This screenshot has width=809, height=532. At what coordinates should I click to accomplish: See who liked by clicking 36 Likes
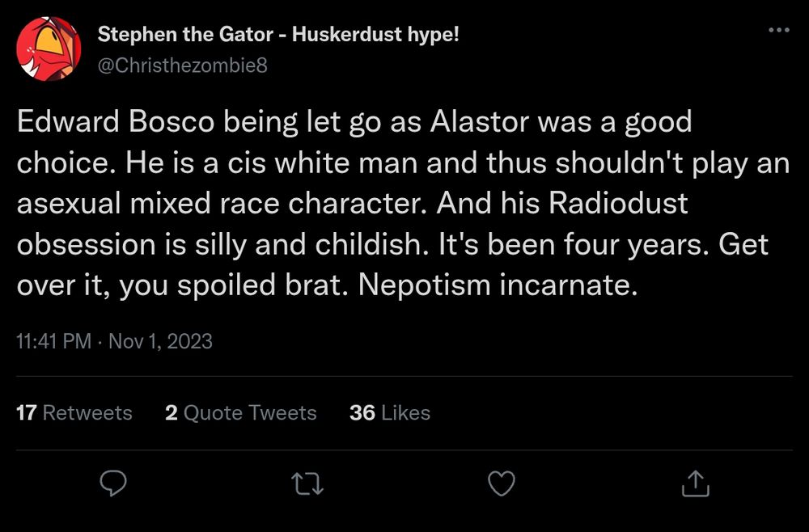click(390, 413)
